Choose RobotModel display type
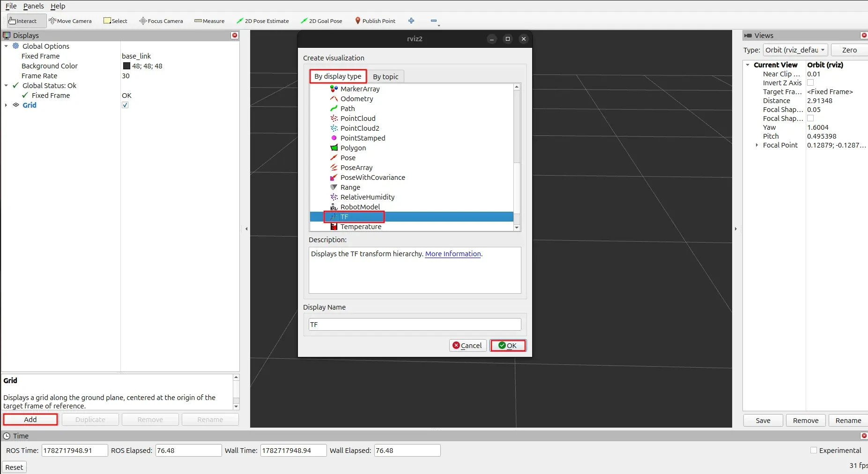 (360, 207)
